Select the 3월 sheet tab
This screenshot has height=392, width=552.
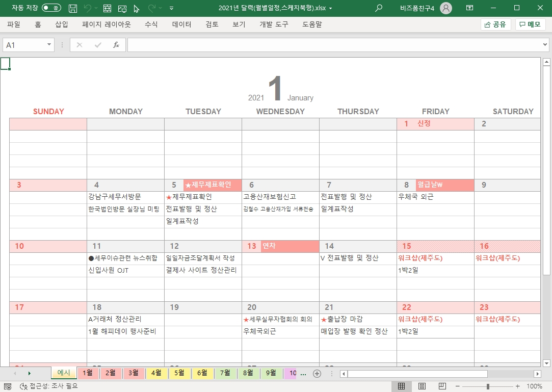[134, 373]
